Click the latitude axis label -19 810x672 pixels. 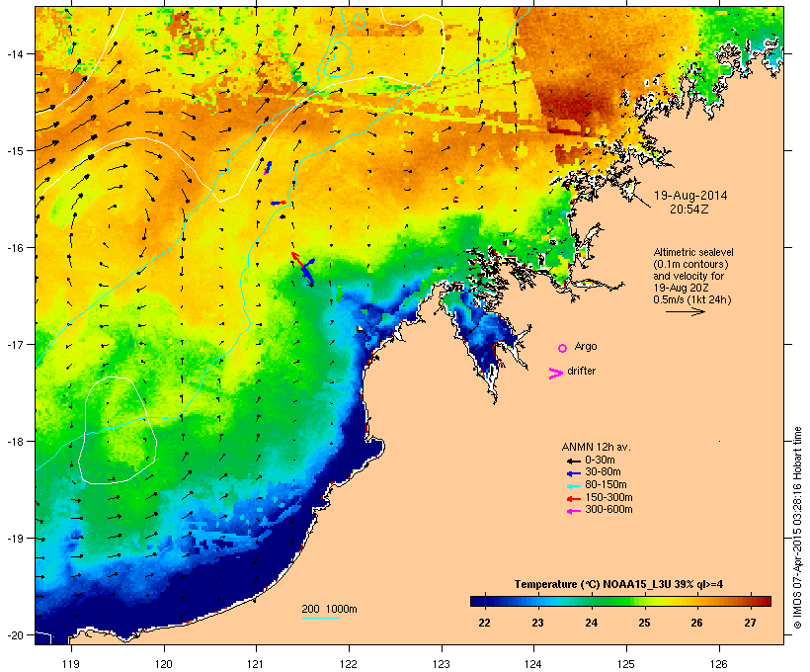pos(14,539)
